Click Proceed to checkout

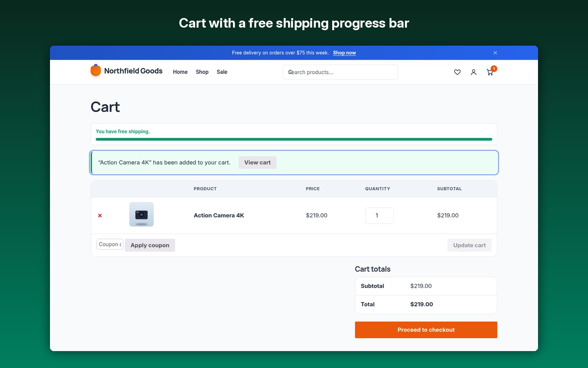(x=426, y=330)
